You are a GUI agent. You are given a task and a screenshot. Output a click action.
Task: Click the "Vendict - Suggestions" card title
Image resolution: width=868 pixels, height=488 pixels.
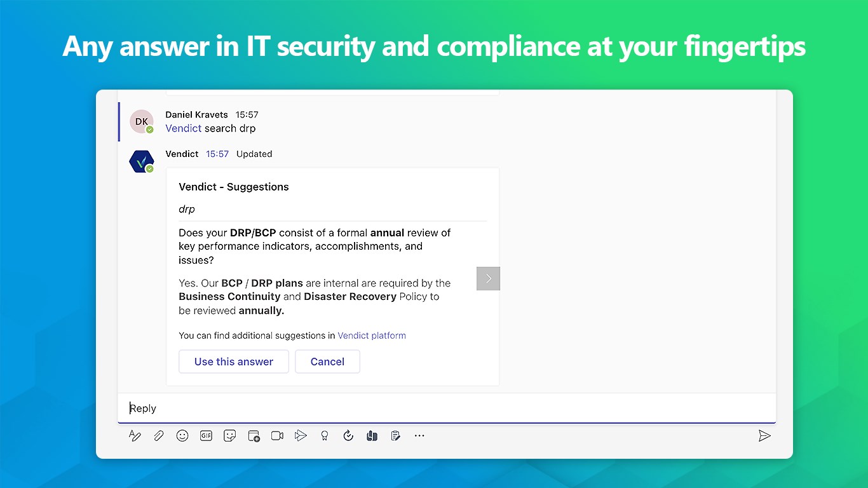pyautogui.click(x=234, y=187)
